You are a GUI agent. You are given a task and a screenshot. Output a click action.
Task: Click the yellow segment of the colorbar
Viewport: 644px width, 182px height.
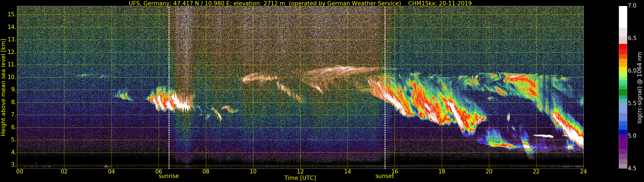click(623, 69)
